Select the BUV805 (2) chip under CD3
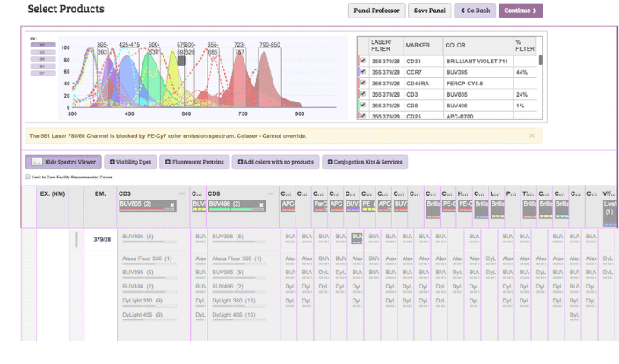The height and width of the screenshot is (364, 619). coord(148,206)
